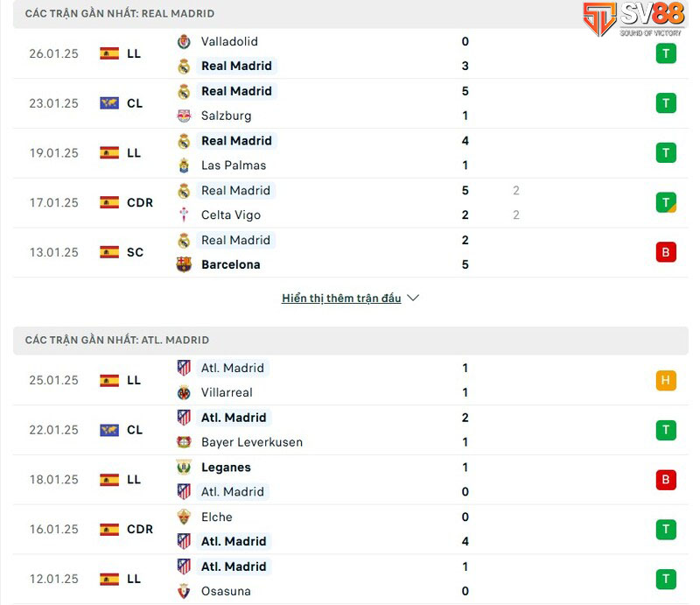Click the Barcelona club crest
Screen dimensions: 700x605
tap(185, 264)
